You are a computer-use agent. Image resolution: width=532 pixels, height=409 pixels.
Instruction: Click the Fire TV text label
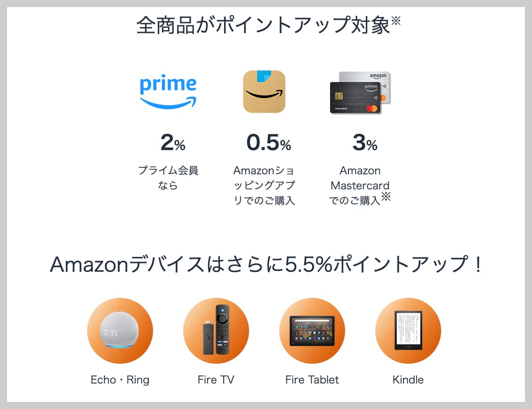pos(216,380)
